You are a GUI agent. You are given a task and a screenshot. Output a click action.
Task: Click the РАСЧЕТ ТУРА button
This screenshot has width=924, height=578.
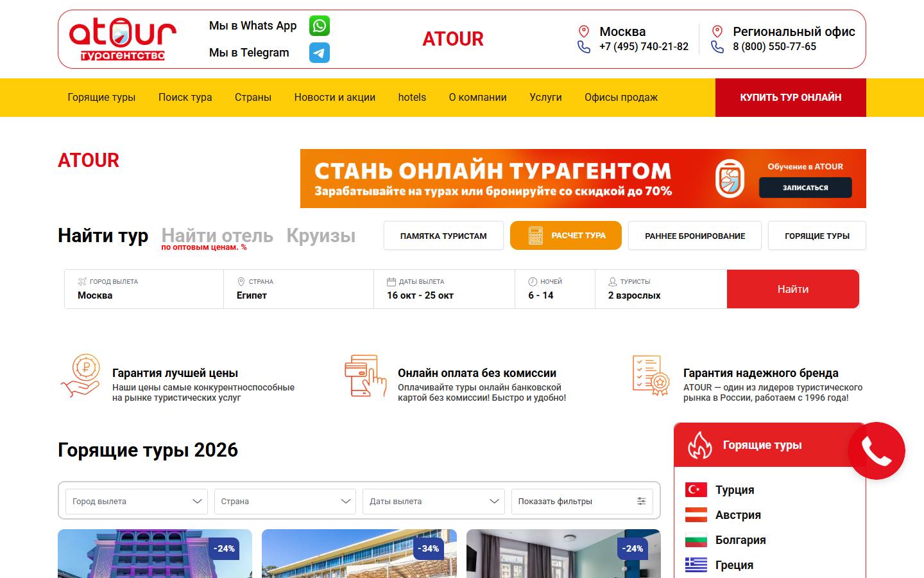pos(566,236)
